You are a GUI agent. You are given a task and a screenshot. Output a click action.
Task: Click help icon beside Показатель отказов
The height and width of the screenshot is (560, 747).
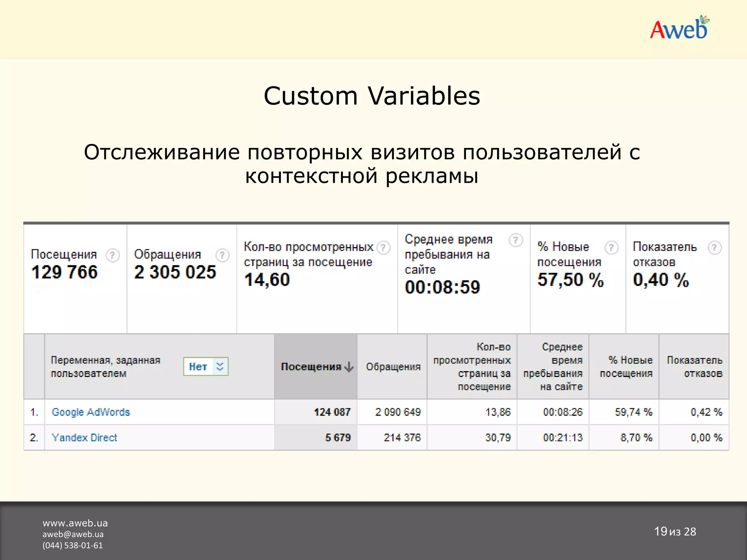pos(715,248)
